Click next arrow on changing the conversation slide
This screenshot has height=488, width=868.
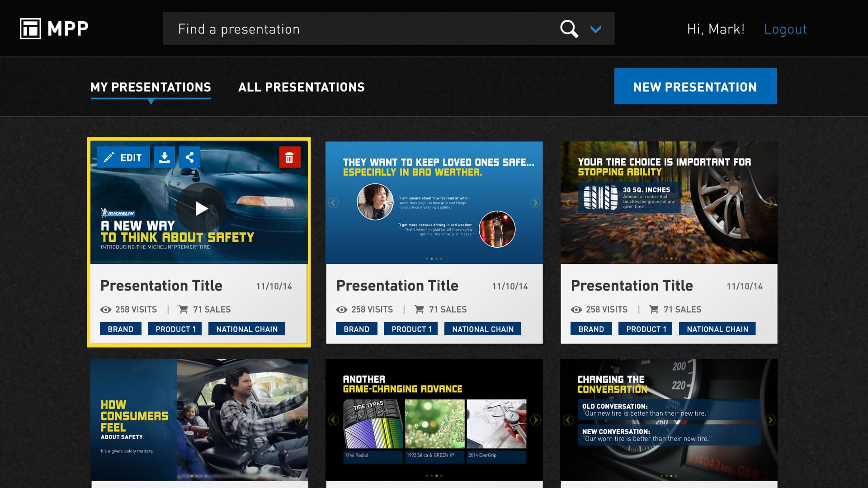tap(770, 420)
